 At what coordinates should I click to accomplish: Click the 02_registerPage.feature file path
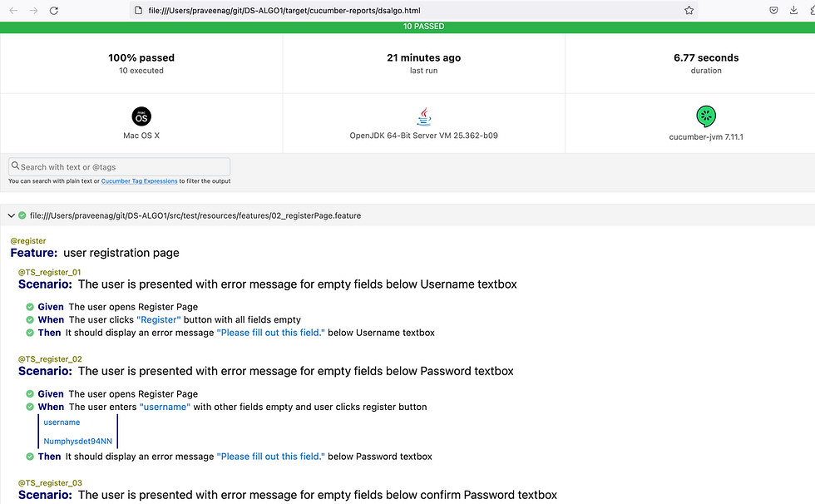(195, 215)
